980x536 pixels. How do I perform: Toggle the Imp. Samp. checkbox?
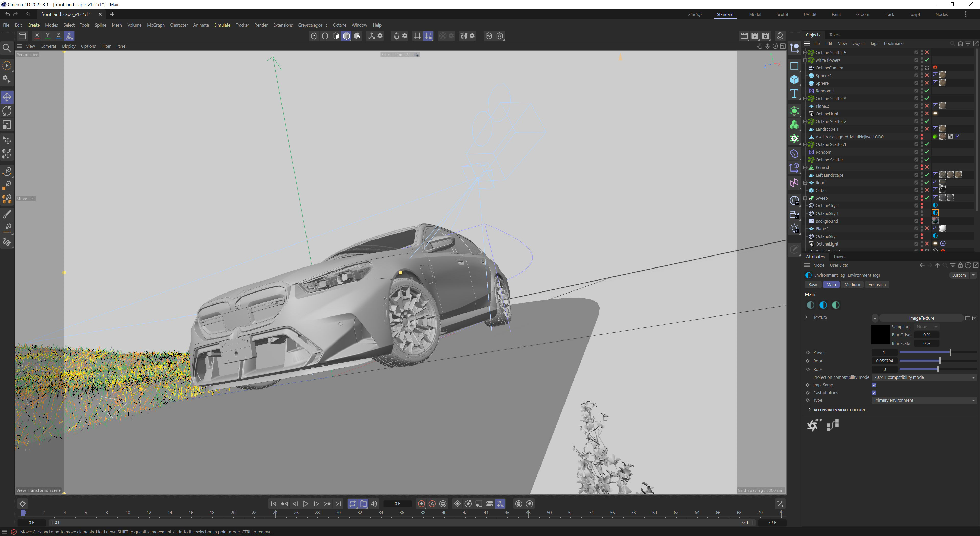(x=874, y=385)
